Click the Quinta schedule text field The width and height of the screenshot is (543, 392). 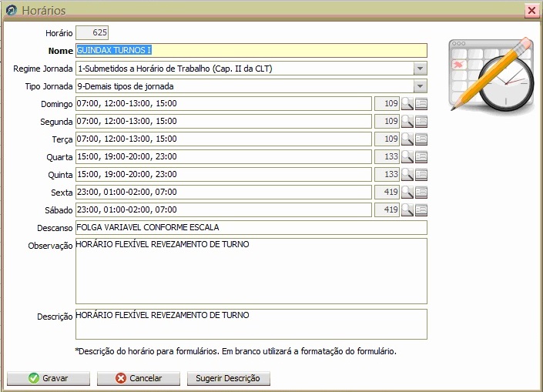(223, 174)
